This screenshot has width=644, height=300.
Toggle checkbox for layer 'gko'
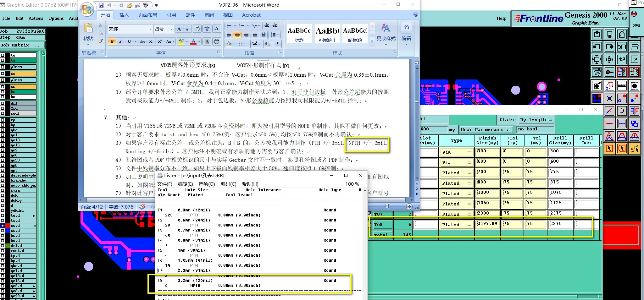(x=3, y=130)
